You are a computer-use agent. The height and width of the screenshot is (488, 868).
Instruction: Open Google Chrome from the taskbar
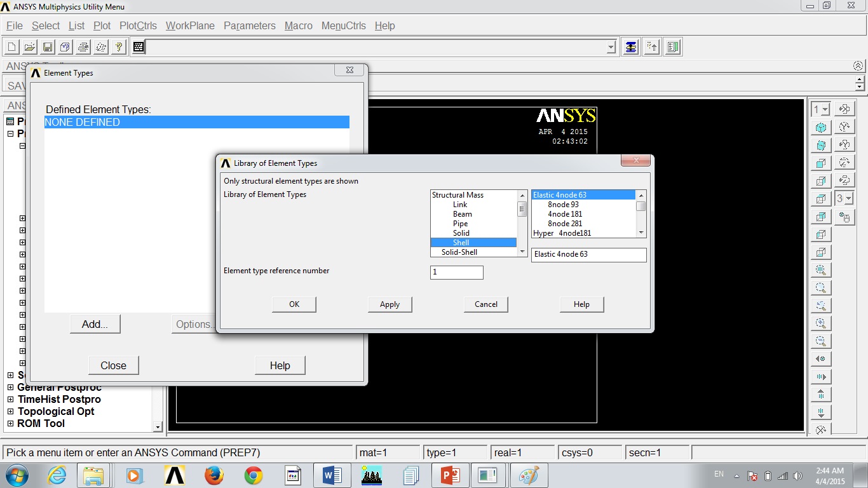tap(254, 475)
